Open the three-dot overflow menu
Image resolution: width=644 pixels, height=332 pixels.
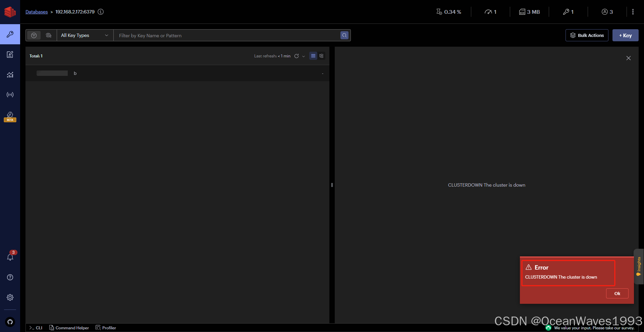click(633, 12)
